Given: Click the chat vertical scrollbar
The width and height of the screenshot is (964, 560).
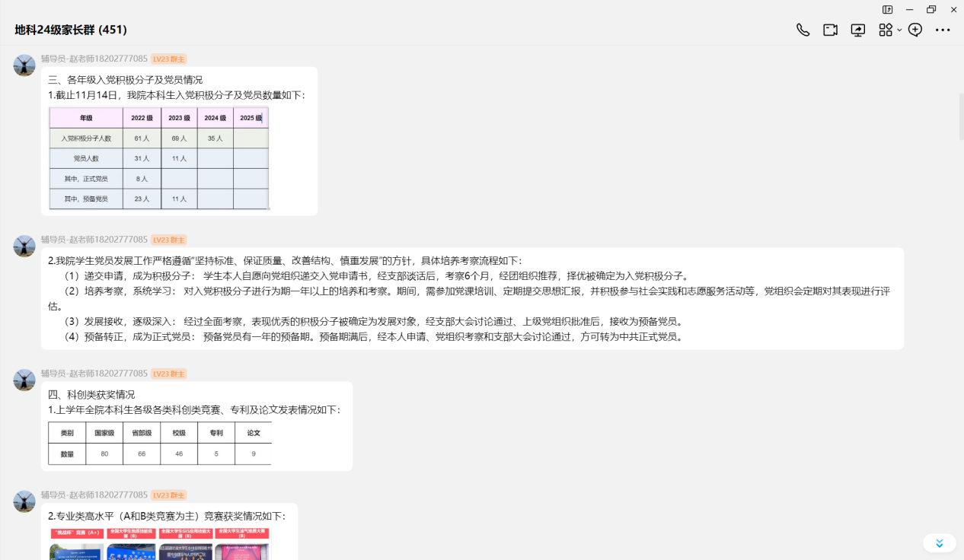Looking at the screenshot, I should click(x=961, y=114).
